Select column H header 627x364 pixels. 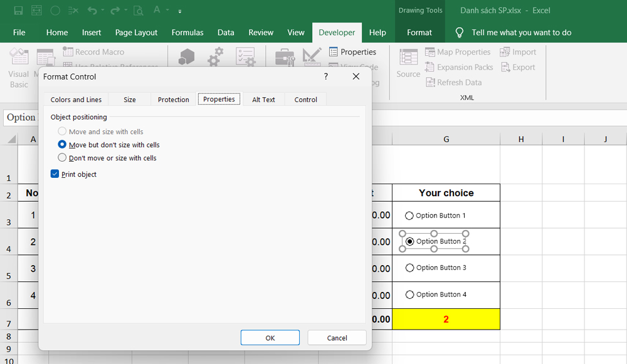pyautogui.click(x=521, y=139)
